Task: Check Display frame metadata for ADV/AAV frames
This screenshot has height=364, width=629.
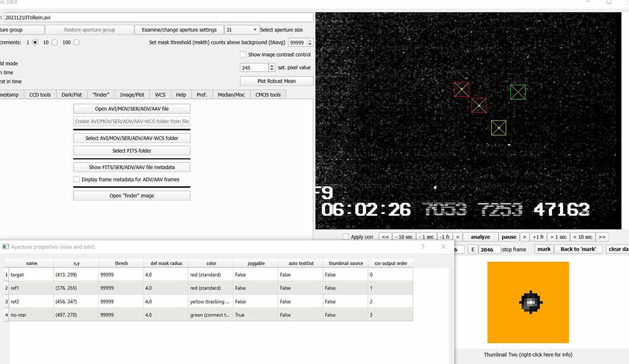Action: (x=76, y=180)
